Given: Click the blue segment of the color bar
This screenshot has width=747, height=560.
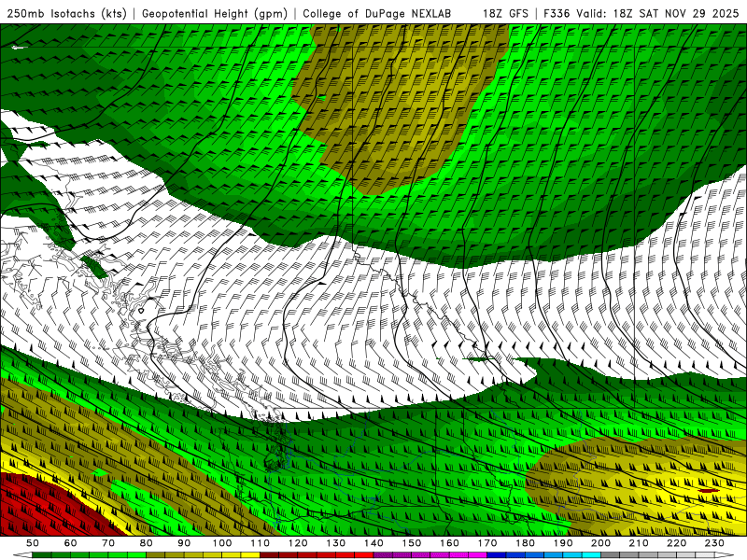Looking at the screenshot, I should 543,555.
